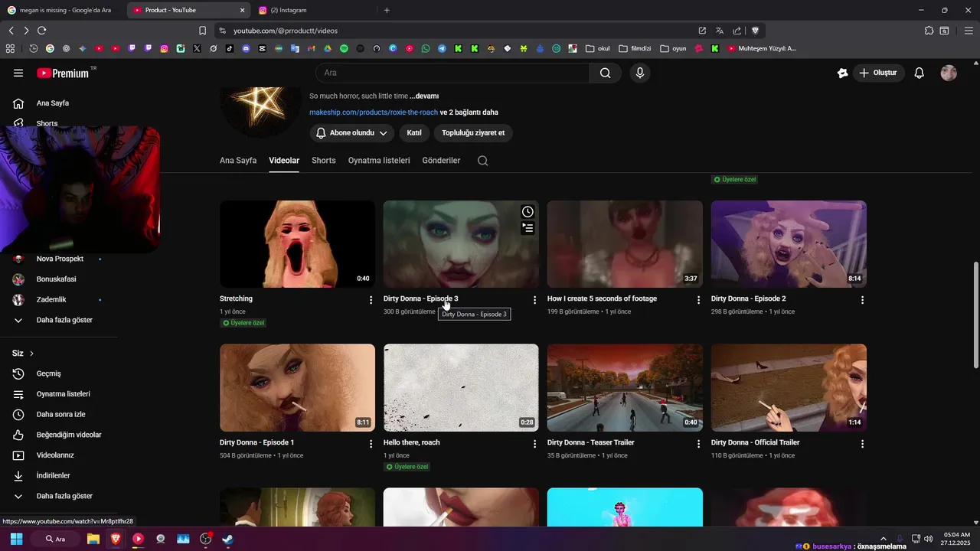Viewport: 980px width, 551px height.
Task: Open options menu for Dirty Donna - Episode 3
Action: click(534, 300)
